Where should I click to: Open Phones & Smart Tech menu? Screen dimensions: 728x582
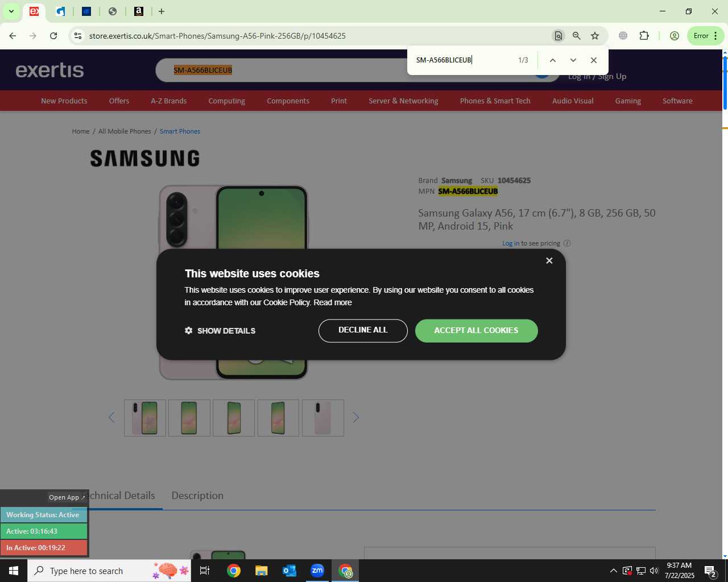pos(495,101)
